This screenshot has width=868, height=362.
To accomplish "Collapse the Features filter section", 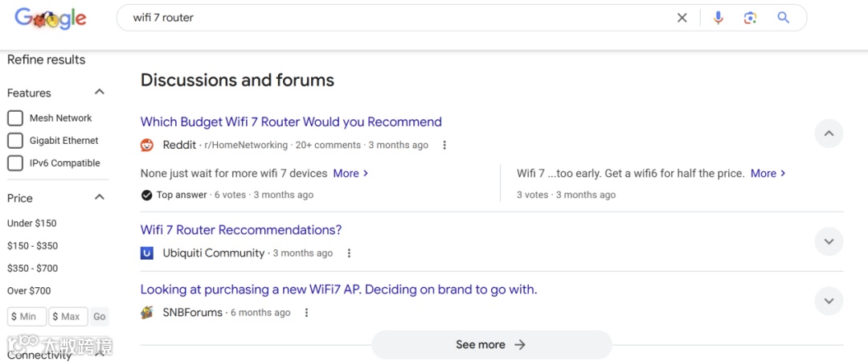I will 100,93.
